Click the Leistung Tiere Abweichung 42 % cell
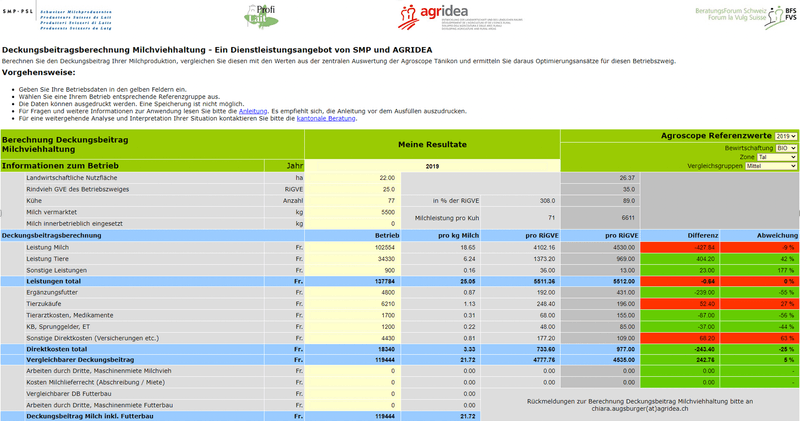The image size is (800, 421). [760, 259]
